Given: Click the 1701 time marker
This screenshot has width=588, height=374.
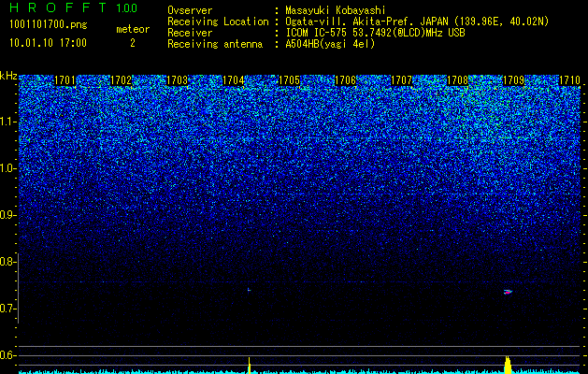Looking at the screenshot, I should point(65,80).
